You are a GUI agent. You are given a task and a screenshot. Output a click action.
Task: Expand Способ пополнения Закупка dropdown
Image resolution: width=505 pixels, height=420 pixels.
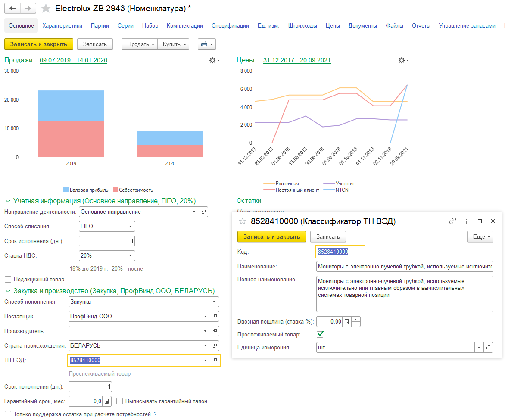click(215, 302)
